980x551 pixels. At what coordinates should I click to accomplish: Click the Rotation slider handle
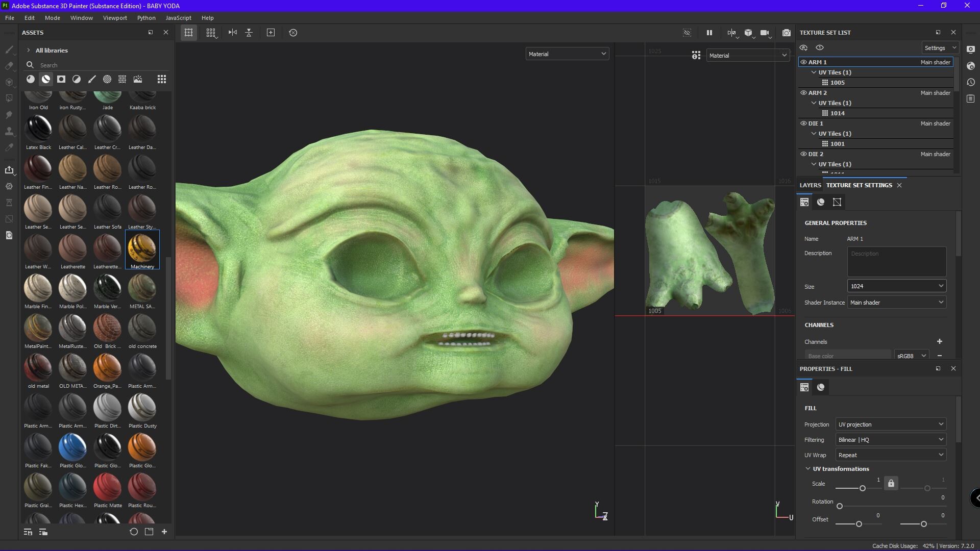840,506
